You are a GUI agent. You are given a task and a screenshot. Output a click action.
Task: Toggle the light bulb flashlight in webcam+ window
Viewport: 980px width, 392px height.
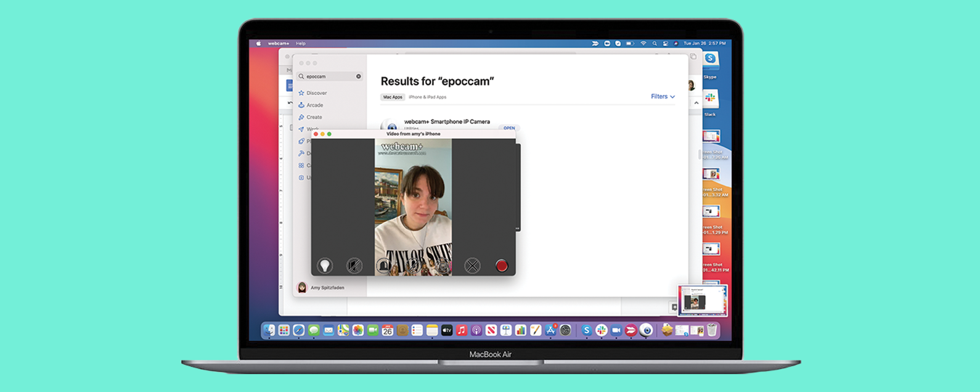coord(325,266)
